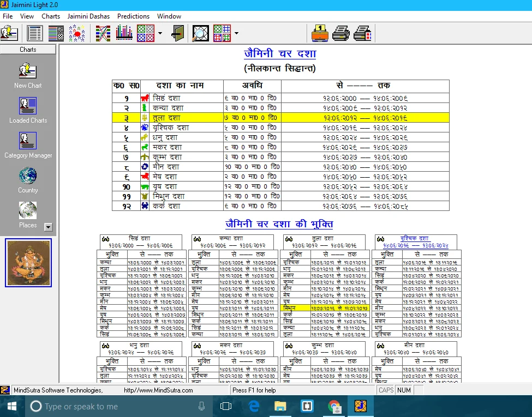Click the color printer toolbar icon

coord(362,33)
